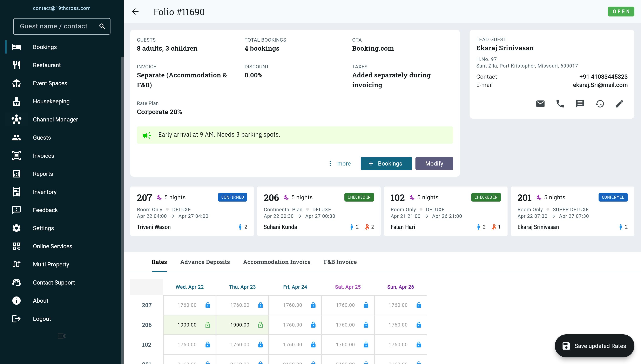Collapse the left sidebar
The height and width of the screenshot is (364, 641).
click(62, 336)
